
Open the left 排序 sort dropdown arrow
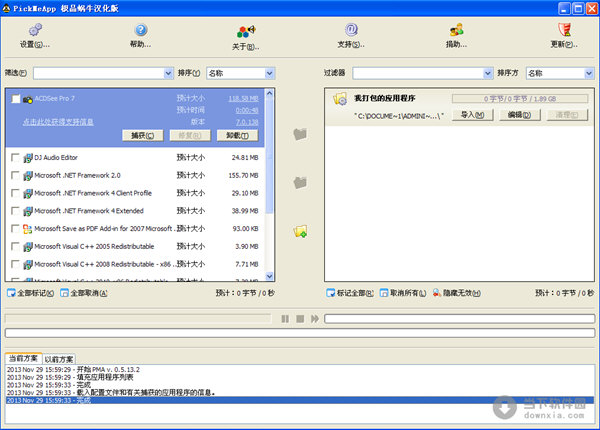tap(270, 73)
